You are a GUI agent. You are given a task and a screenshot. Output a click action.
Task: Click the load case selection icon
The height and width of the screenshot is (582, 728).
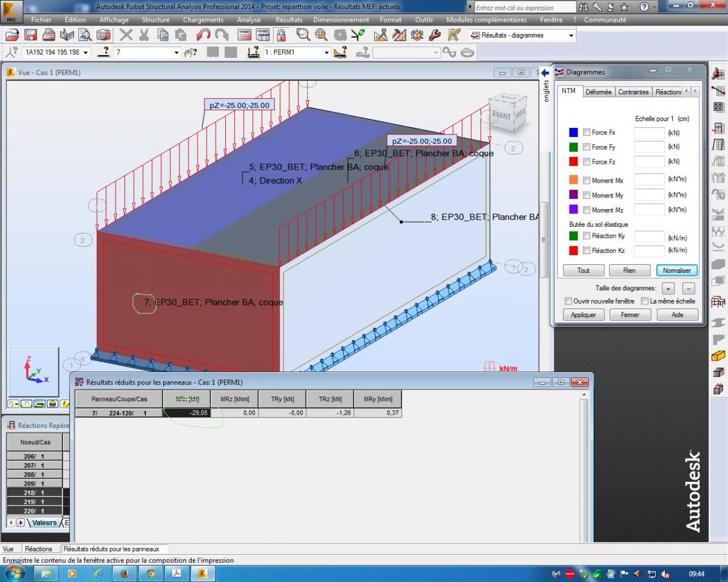[254, 52]
